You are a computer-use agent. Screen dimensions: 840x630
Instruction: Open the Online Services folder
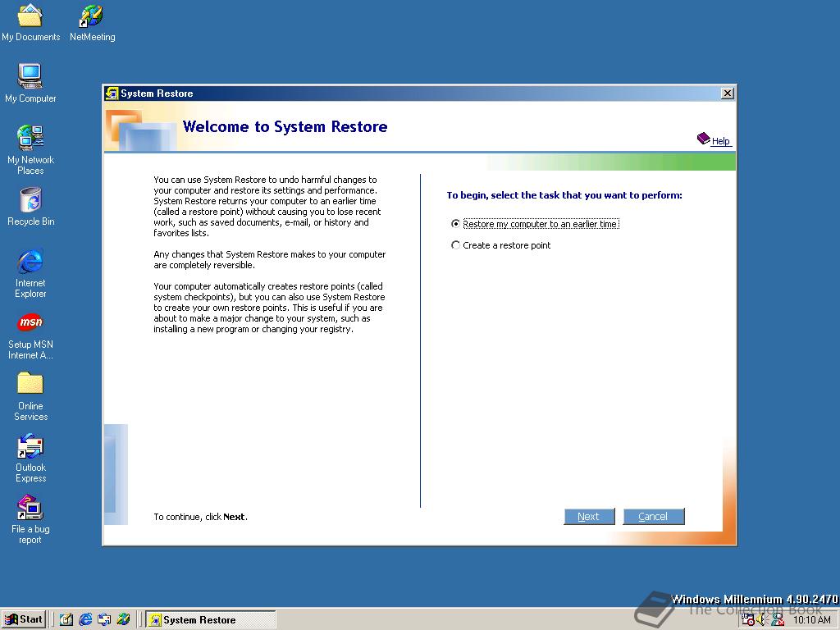pos(30,396)
